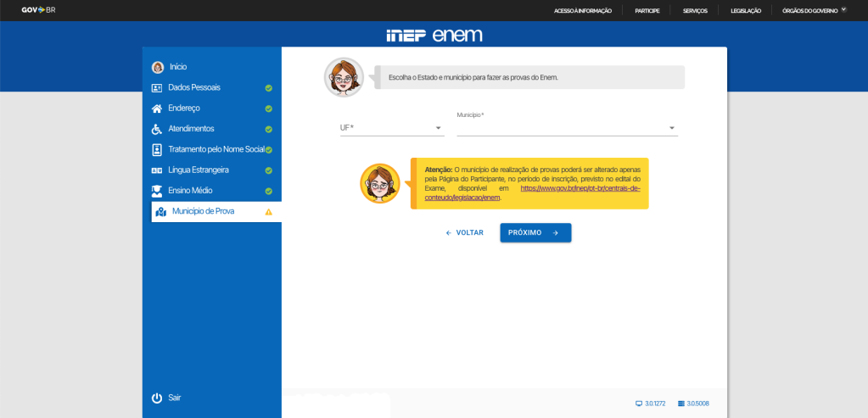The image size is (868, 418).
Task: Click the avatar icon next to Início
Action: point(158,68)
